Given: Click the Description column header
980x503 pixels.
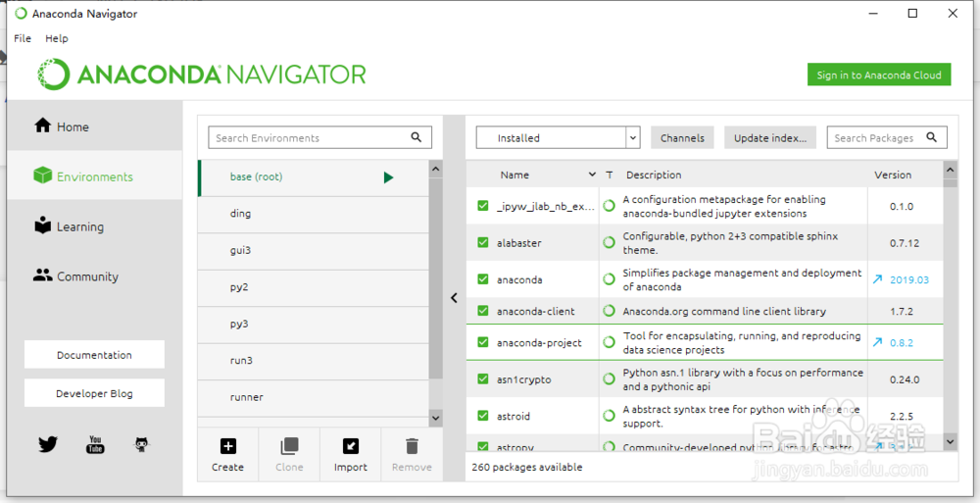Looking at the screenshot, I should click(654, 175).
